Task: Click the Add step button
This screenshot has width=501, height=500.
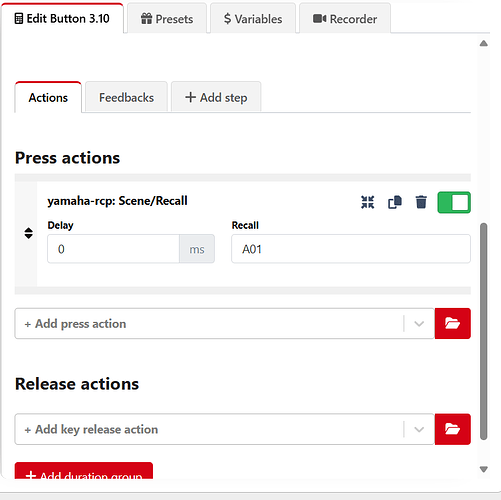Action: 216,97
